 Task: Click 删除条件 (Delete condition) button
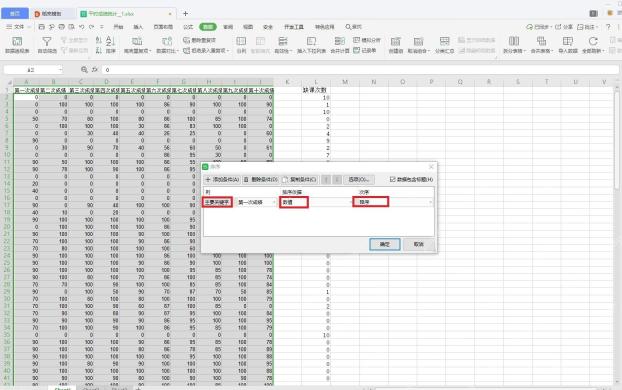(261, 179)
